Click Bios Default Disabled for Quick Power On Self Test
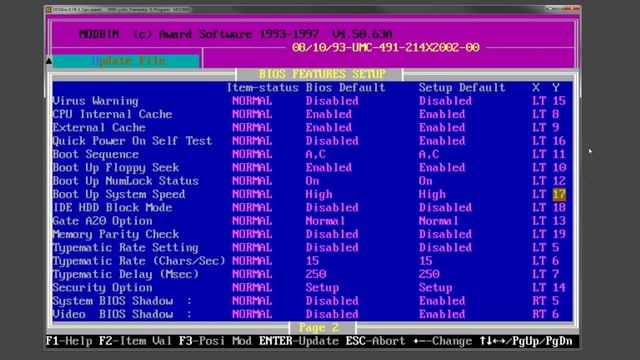The image size is (640, 360). pos(332,141)
